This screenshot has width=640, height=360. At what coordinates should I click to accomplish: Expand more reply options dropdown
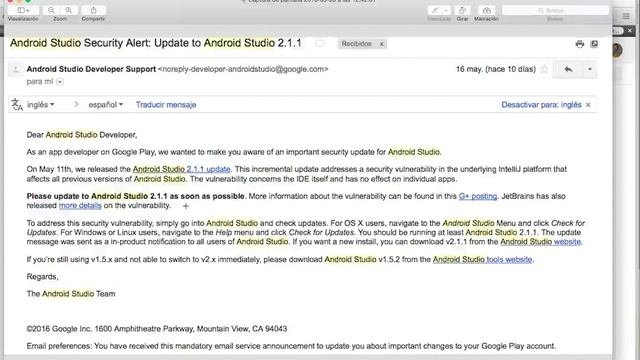click(590, 69)
